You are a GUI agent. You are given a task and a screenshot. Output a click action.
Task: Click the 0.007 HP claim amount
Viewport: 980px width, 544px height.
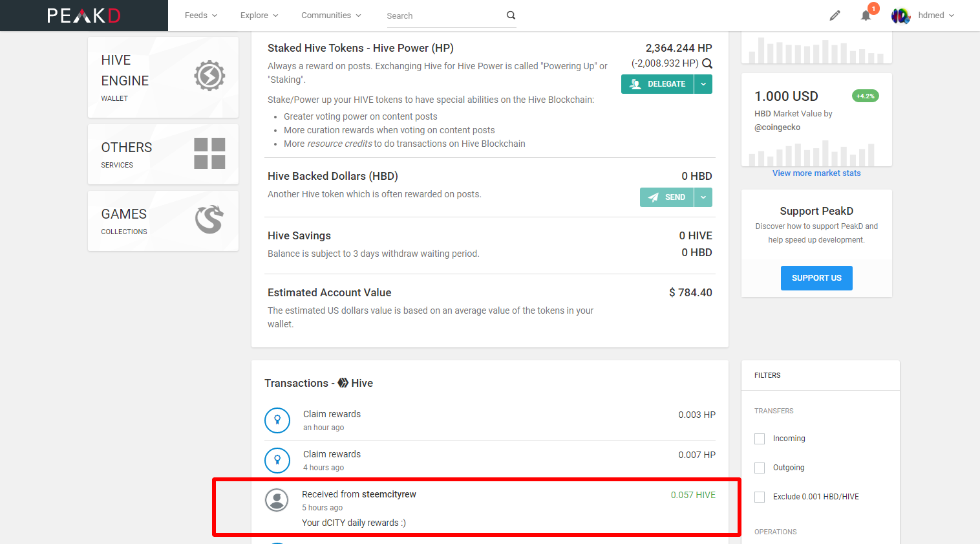pyautogui.click(x=697, y=455)
